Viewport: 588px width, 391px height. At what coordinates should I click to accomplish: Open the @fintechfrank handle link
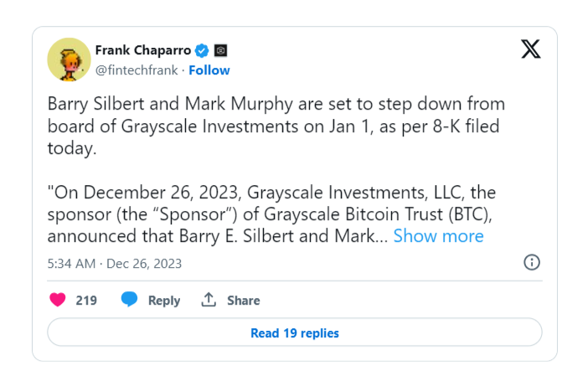137,70
